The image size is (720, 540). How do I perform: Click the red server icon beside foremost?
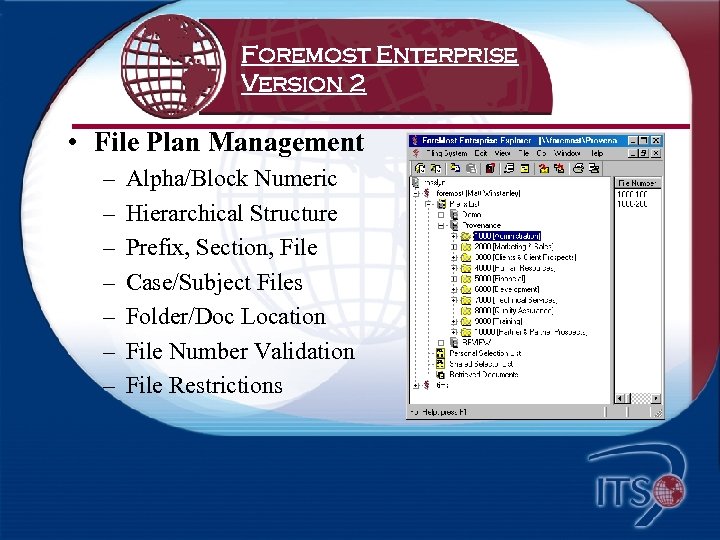point(427,193)
